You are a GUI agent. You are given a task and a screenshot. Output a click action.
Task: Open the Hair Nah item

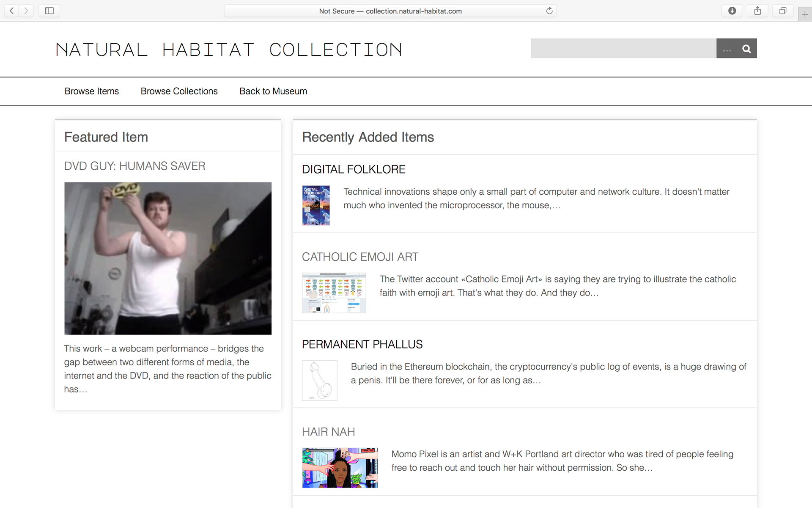pos(328,432)
